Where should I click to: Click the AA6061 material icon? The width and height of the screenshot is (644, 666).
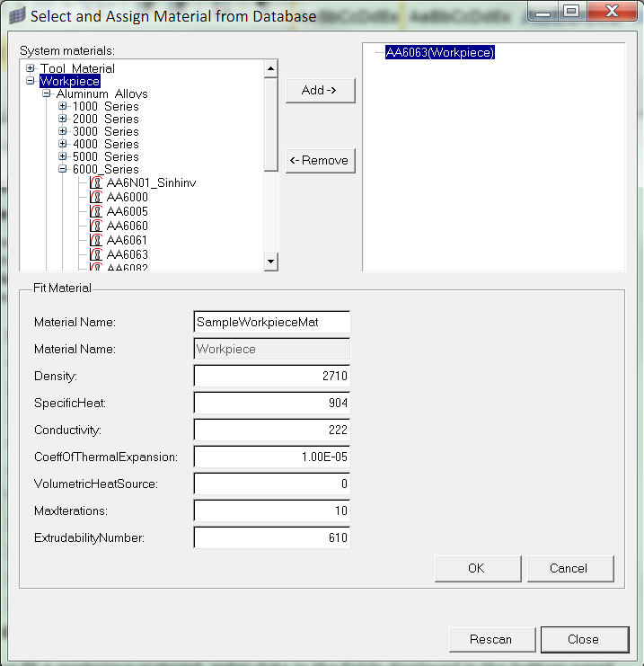(x=96, y=240)
